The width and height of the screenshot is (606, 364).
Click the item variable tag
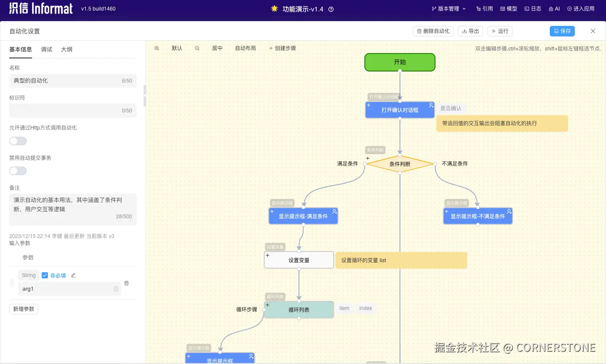344,308
